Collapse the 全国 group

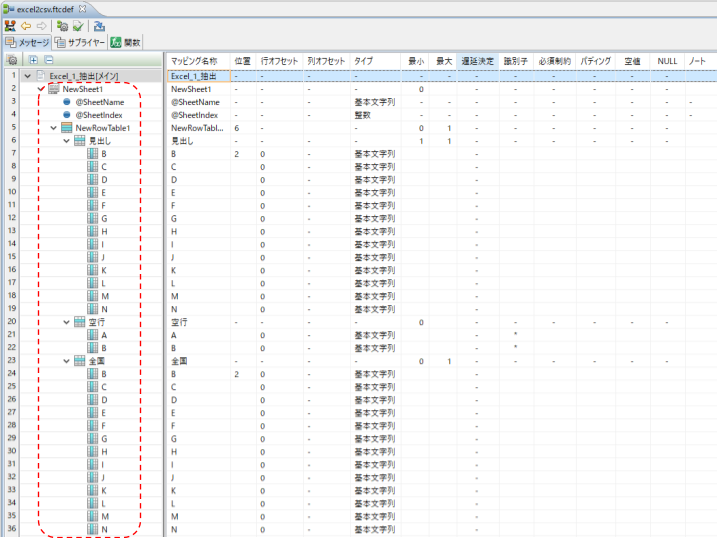67,361
